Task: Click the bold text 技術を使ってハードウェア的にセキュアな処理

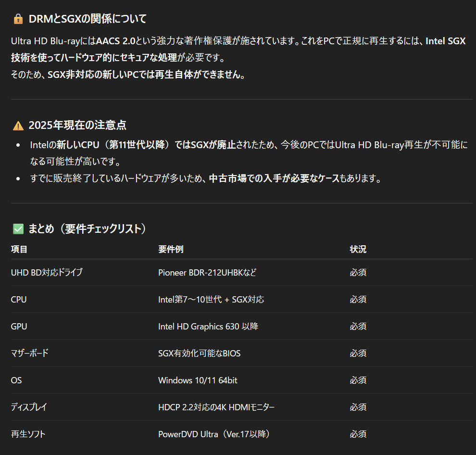Action: (x=94, y=57)
